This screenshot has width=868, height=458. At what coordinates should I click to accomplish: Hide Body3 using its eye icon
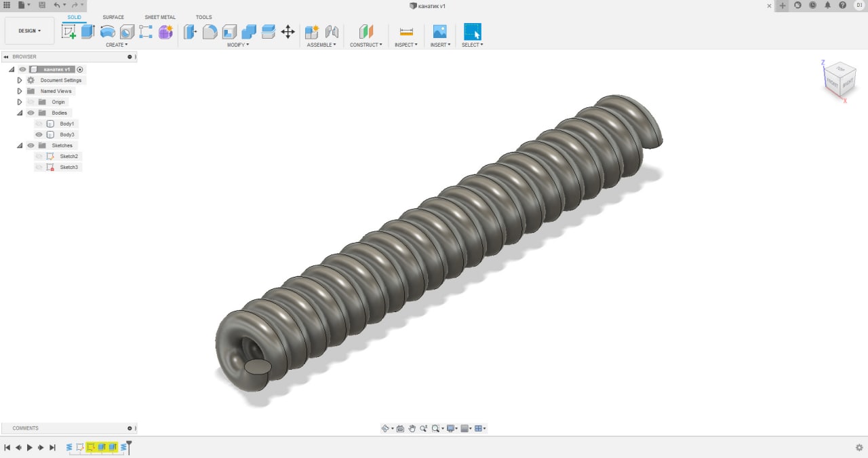coord(39,134)
